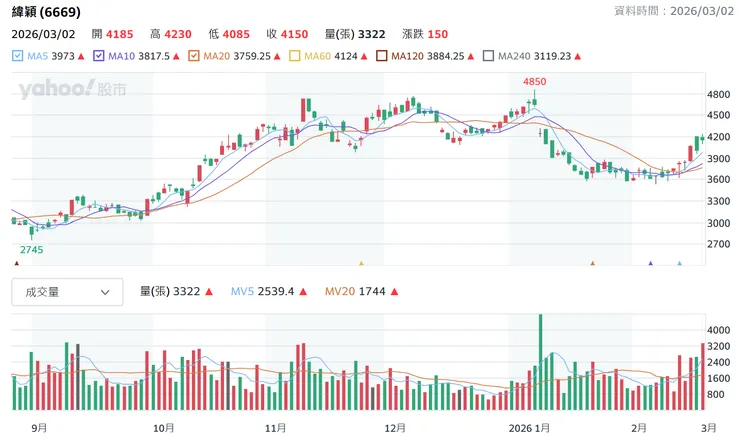Click the MA120 value 3884.25

click(x=446, y=56)
